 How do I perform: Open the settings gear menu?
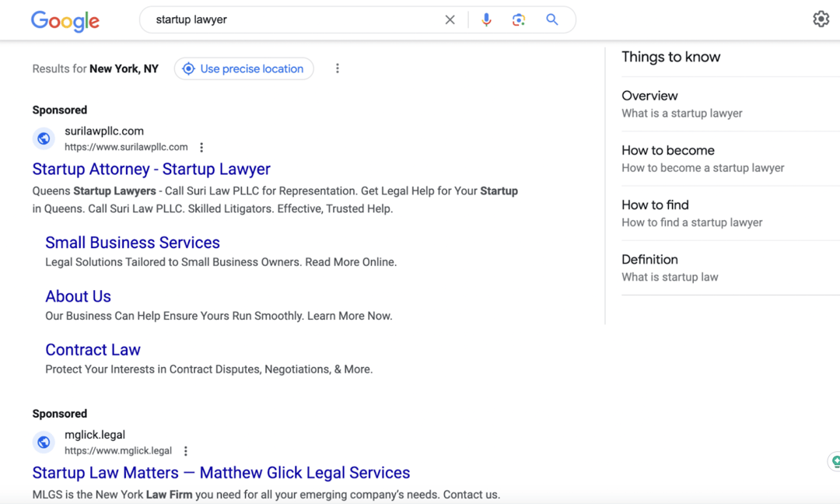[821, 19]
